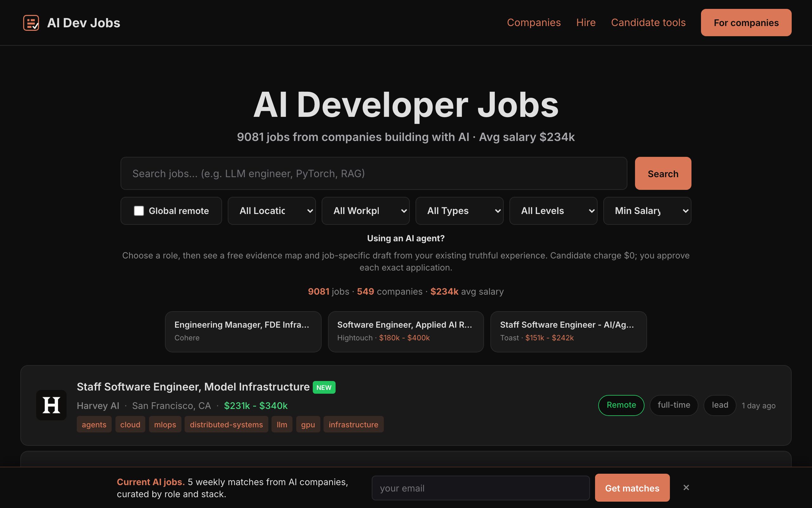Open the Harvey AI company logo

pyautogui.click(x=51, y=405)
